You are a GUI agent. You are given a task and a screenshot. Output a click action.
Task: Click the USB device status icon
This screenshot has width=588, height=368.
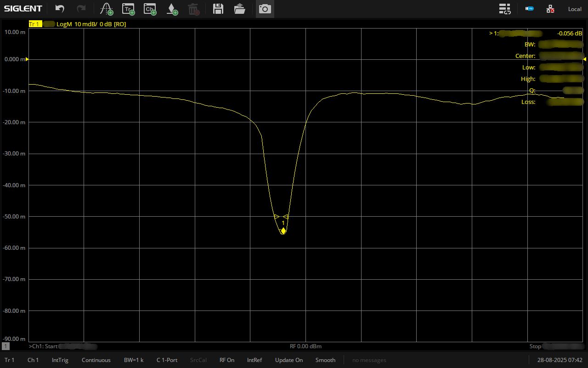tap(530, 9)
